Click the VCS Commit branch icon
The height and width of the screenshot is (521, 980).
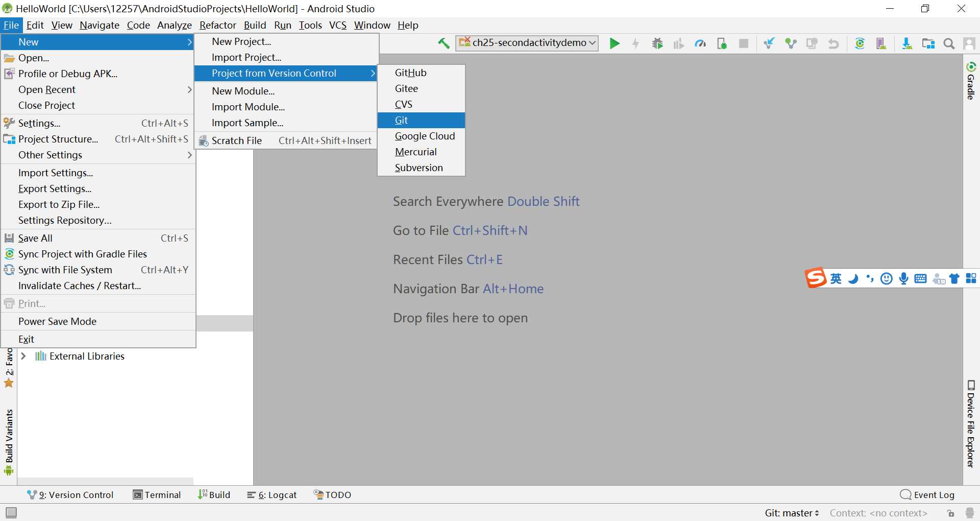coord(791,43)
